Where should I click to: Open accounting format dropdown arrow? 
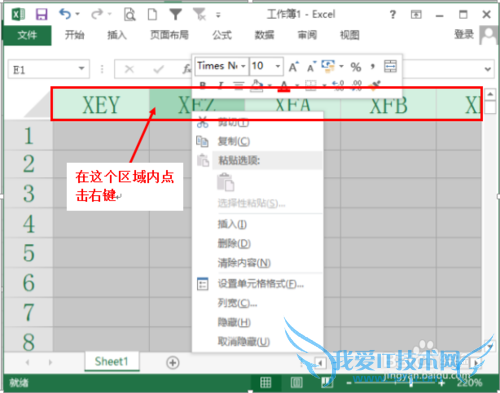click(x=341, y=66)
